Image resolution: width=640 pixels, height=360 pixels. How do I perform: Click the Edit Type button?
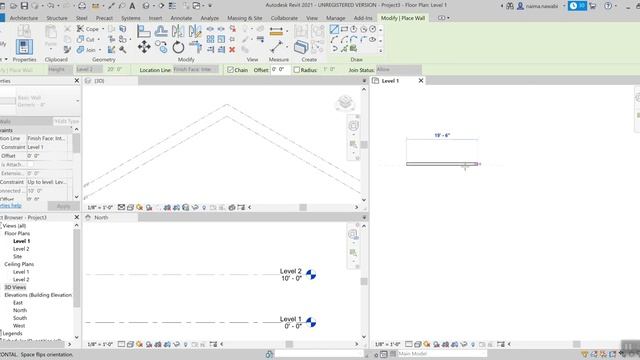click(66, 121)
